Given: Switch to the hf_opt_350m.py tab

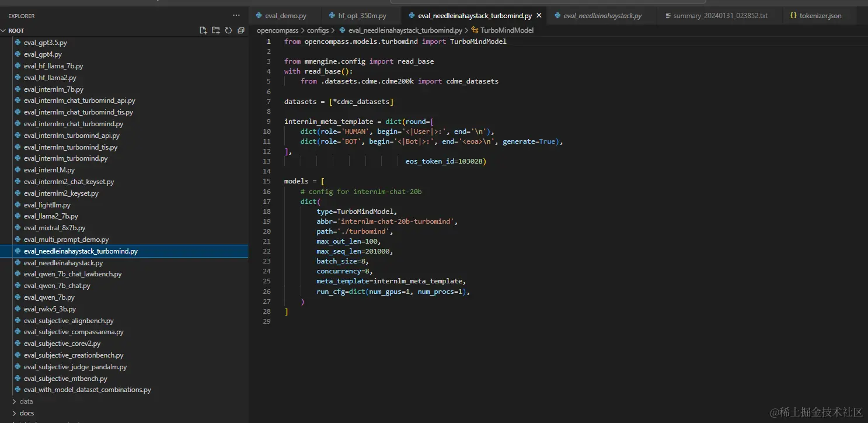Looking at the screenshot, I should (362, 16).
